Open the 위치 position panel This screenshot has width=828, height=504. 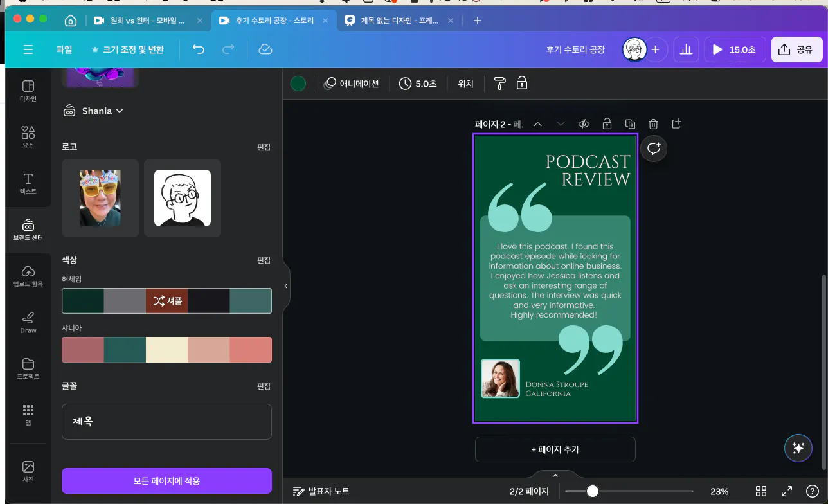[x=465, y=84]
